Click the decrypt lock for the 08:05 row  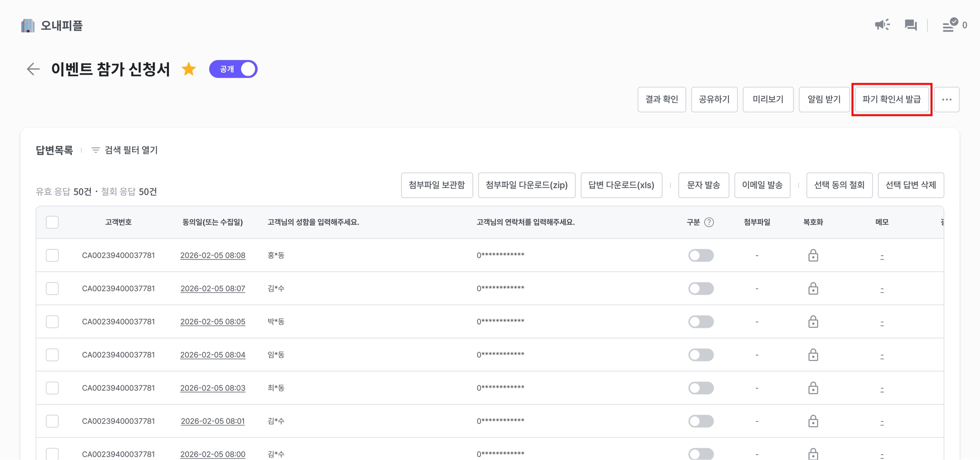tap(813, 322)
